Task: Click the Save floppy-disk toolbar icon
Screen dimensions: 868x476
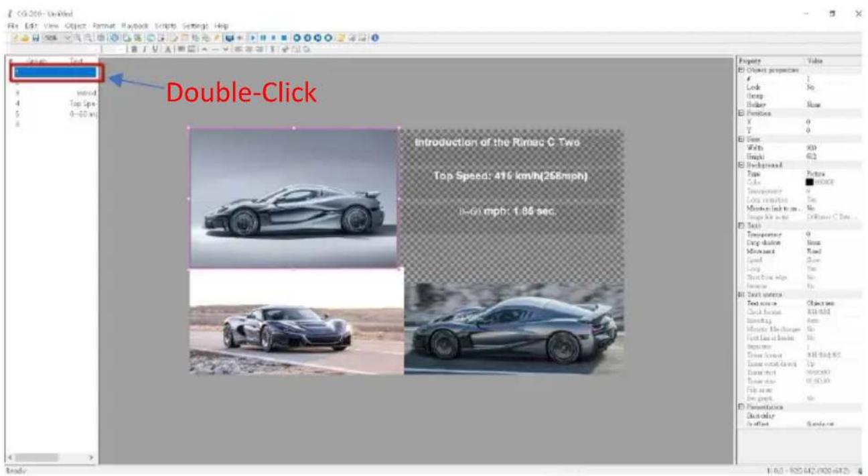Action: (36, 38)
